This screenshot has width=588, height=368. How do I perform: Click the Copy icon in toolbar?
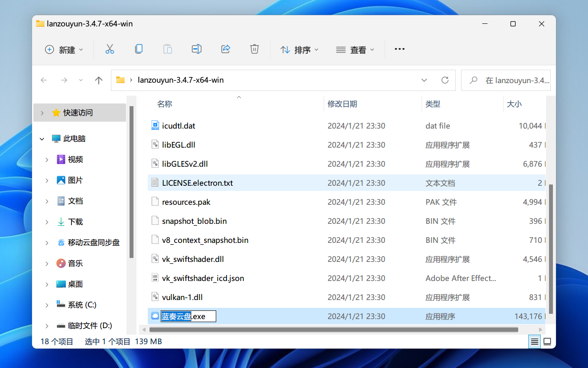(x=139, y=49)
